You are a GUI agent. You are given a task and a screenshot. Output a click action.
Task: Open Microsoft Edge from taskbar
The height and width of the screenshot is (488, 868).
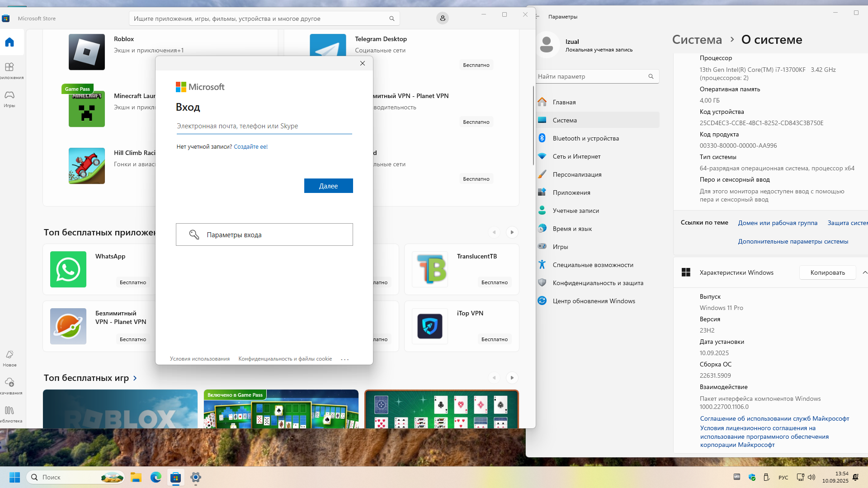click(156, 477)
